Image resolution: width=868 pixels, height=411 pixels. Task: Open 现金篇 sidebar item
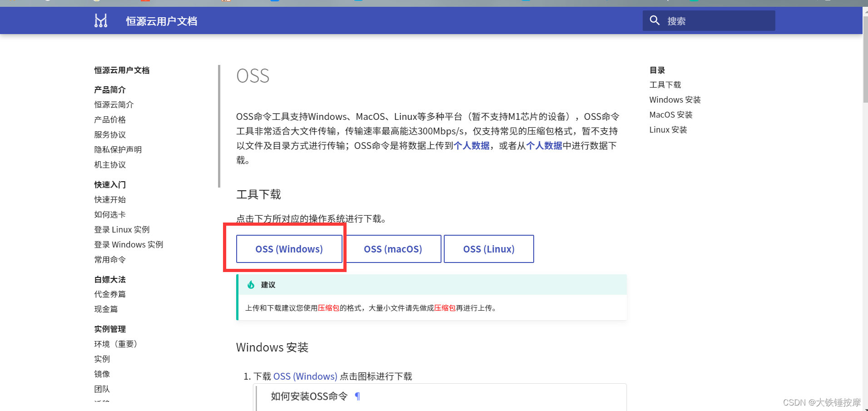point(106,309)
